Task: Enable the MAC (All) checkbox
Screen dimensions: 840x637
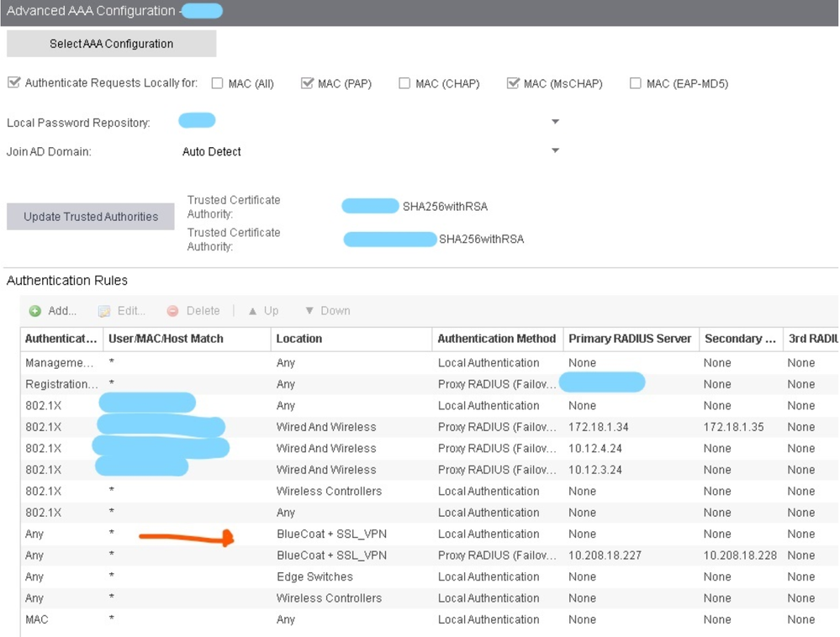Action: pyautogui.click(x=218, y=84)
